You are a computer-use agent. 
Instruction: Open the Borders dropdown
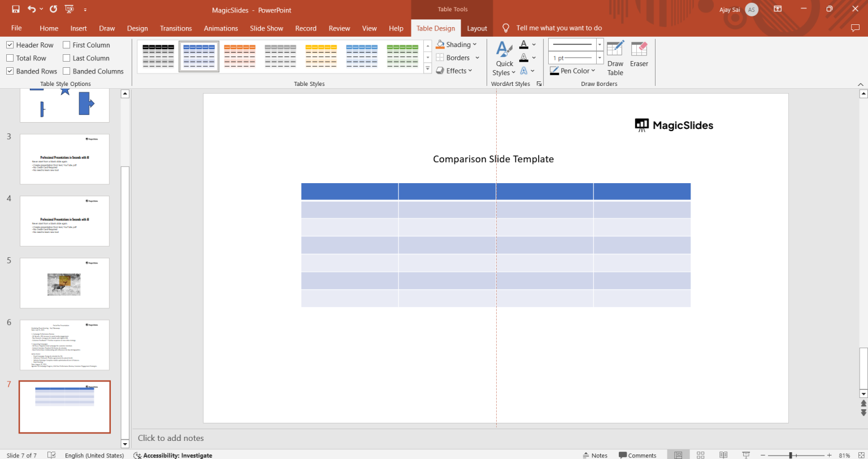pyautogui.click(x=458, y=58)
